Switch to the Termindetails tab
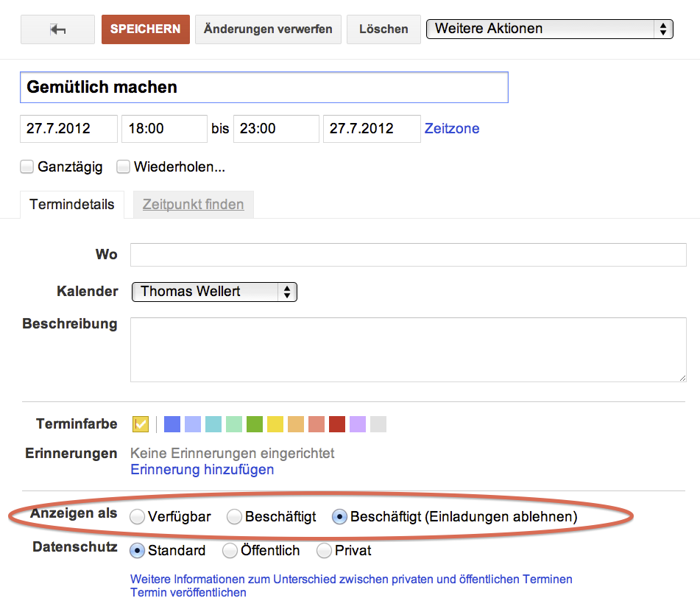This screenshot has height=612, width=700. (72, 205)
